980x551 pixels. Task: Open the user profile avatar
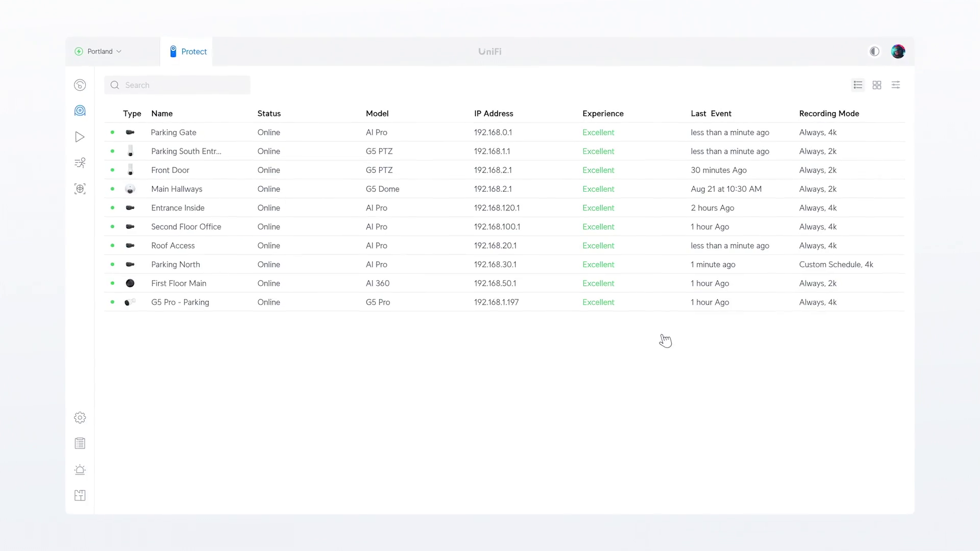[898, 52]
